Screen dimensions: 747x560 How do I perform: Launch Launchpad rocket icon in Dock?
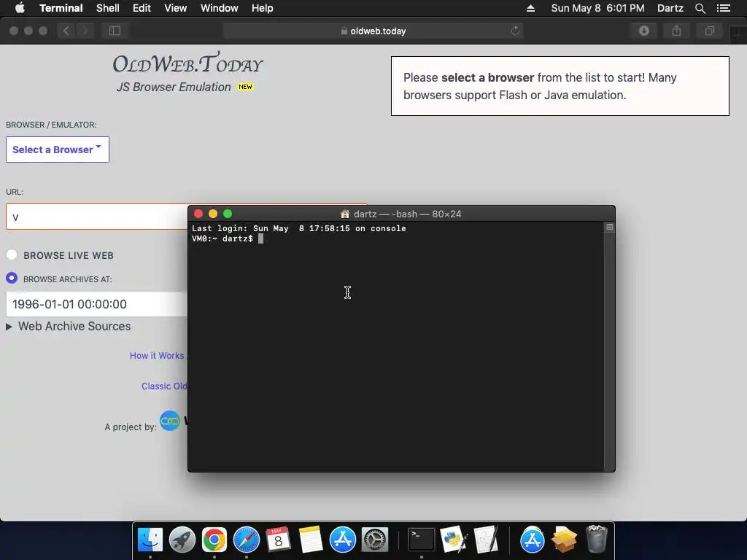182,540
